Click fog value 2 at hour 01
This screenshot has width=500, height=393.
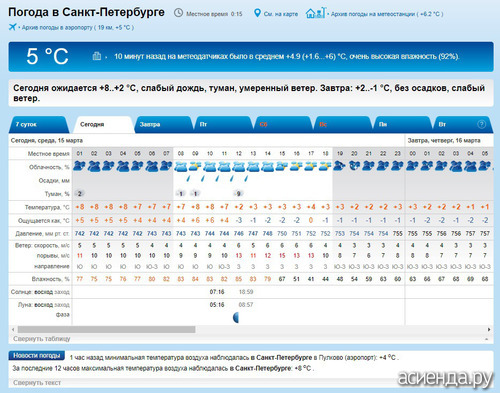click(79, 193)
